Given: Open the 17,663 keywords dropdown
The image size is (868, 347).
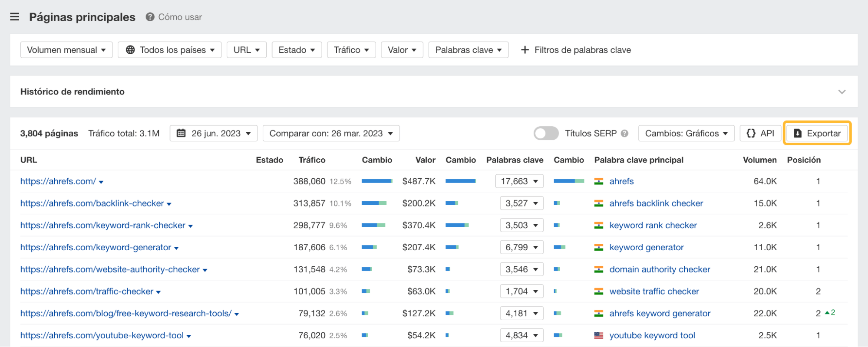Looking at the screenshot, I should point(519,181).
